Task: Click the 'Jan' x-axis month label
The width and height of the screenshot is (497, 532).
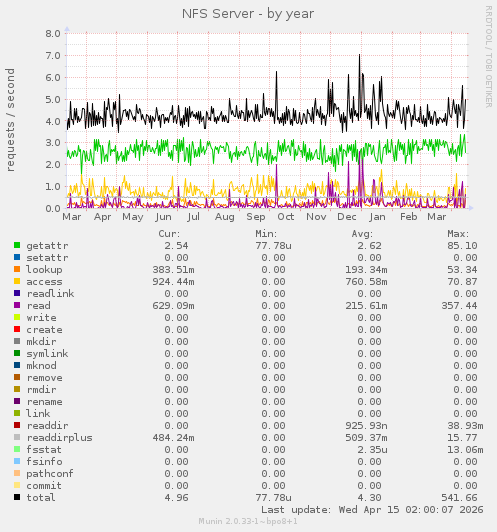Action: click(x=377, y=217)
